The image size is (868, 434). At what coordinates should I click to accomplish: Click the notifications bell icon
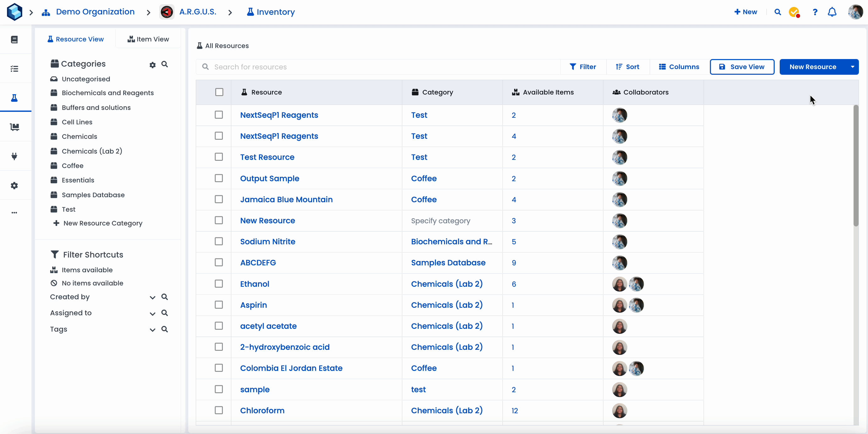[832, 12]
